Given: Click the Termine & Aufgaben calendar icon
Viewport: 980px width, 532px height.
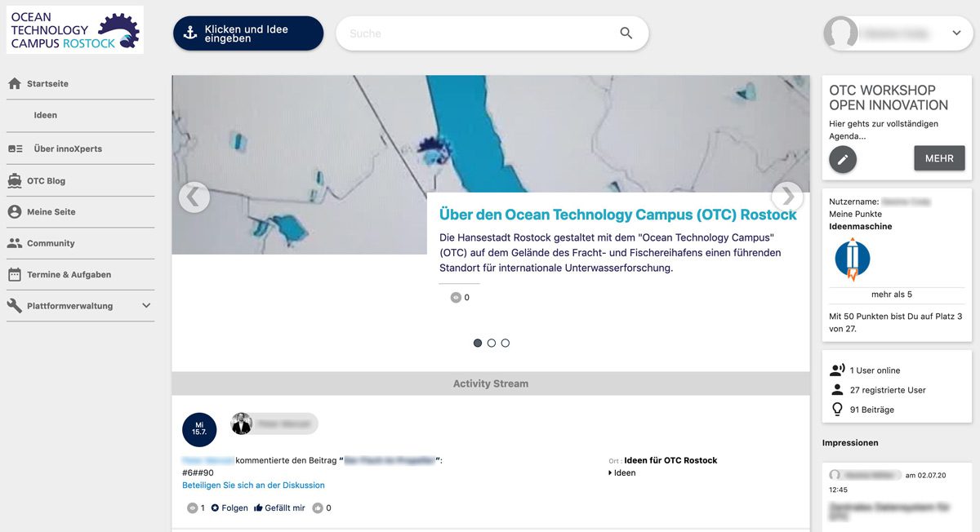Looking at the screenshot, I should 14,274.
